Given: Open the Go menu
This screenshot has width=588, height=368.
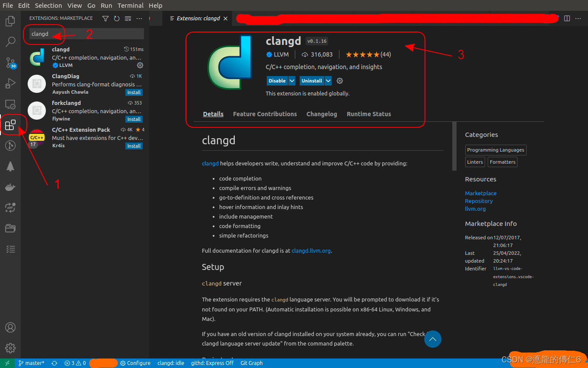Looking at the screenshot, I should point(91,6).
